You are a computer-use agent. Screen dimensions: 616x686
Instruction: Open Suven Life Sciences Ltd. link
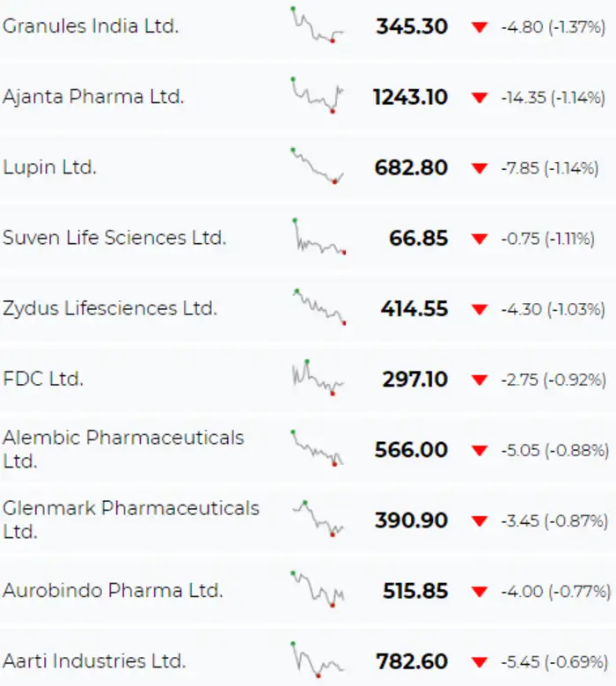[x=114, y=238]
